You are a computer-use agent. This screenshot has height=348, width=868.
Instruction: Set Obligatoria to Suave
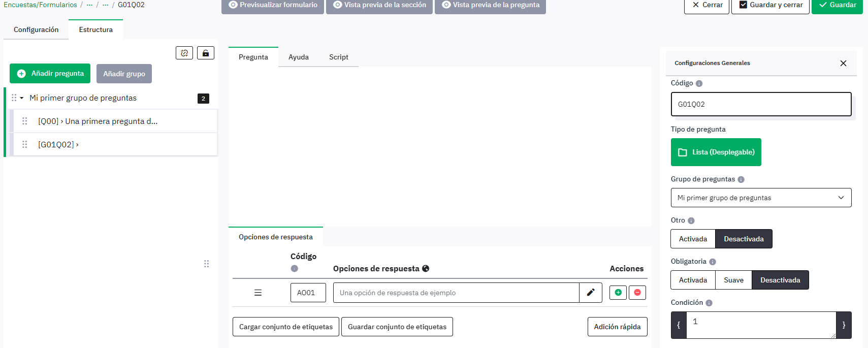pos(733,280)
